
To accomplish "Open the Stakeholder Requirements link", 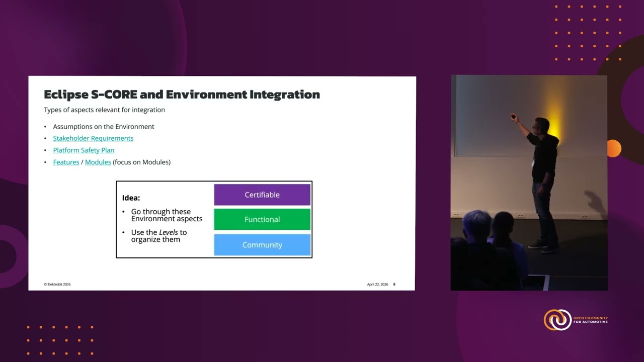I will tap(93, 138).
